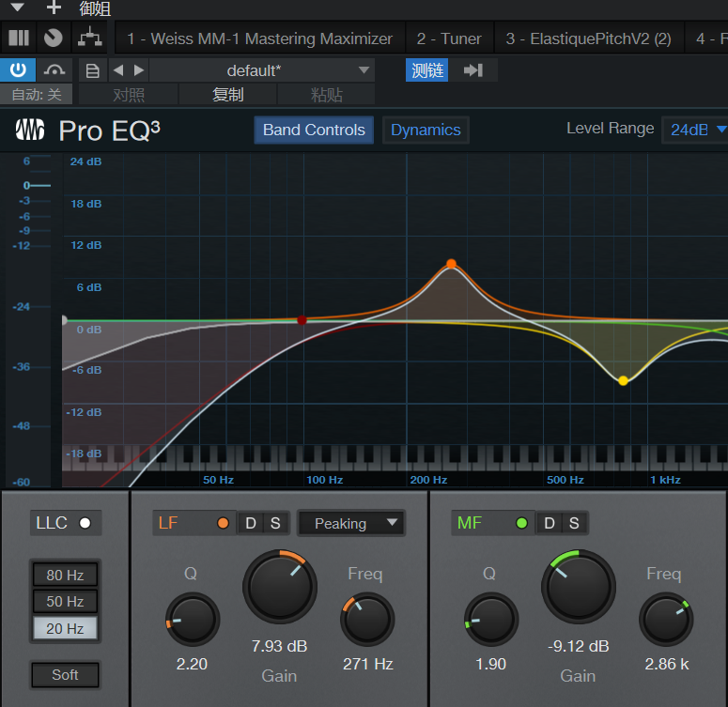This screenshot has width=728, height=707.
Task: Solo the MF band with S button
Action: pos(574,523)
